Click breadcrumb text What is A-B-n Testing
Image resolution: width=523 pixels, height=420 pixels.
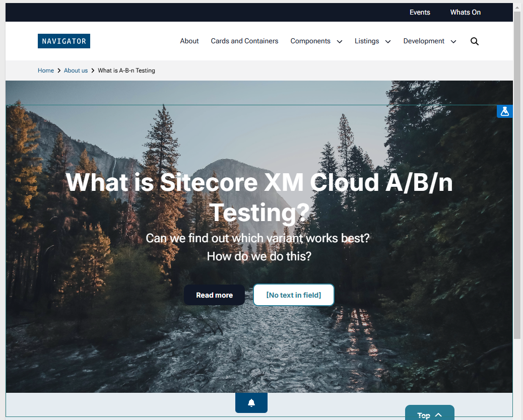coord(126,71)
